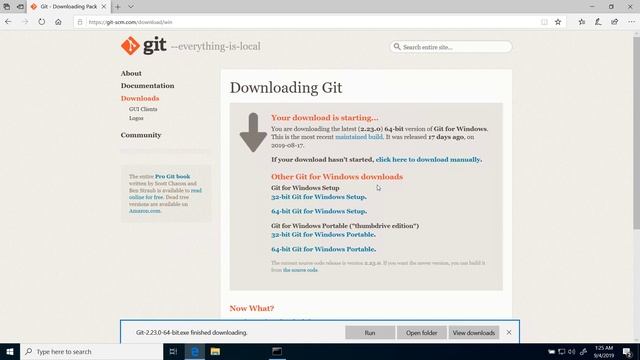
Task: Open Task View from taskbar
Action: click(173, 351)
